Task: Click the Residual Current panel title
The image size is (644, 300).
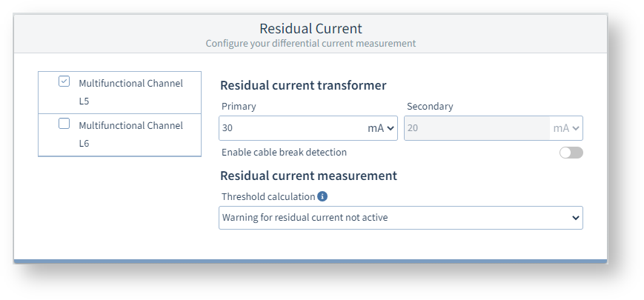Action: 311,29
